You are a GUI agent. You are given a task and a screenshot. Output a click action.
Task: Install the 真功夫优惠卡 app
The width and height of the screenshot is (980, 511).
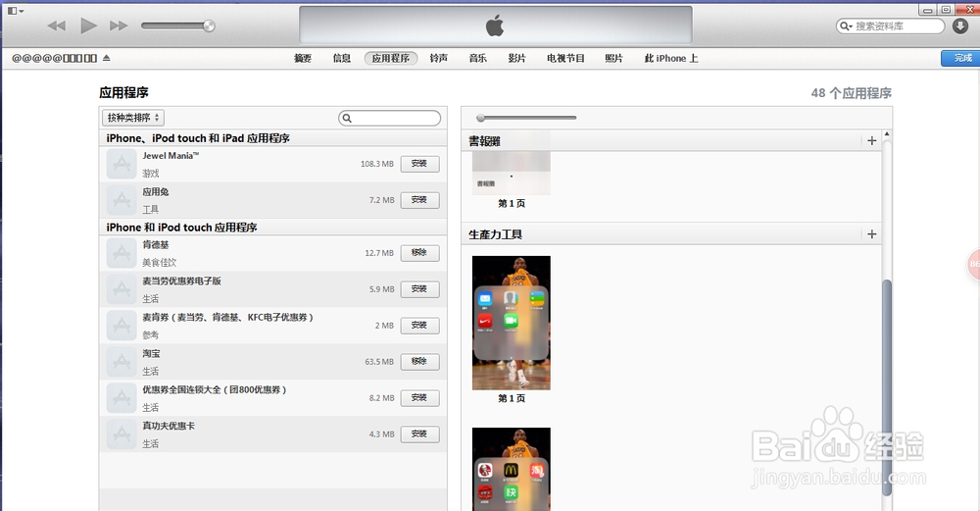coord(419,434)
